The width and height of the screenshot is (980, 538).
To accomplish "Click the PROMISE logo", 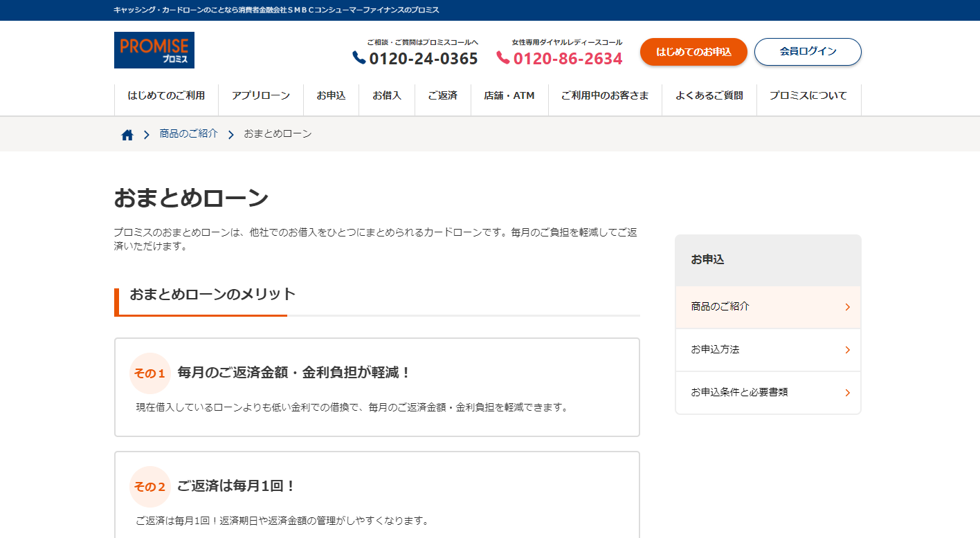I will click(x=154, y=50).
